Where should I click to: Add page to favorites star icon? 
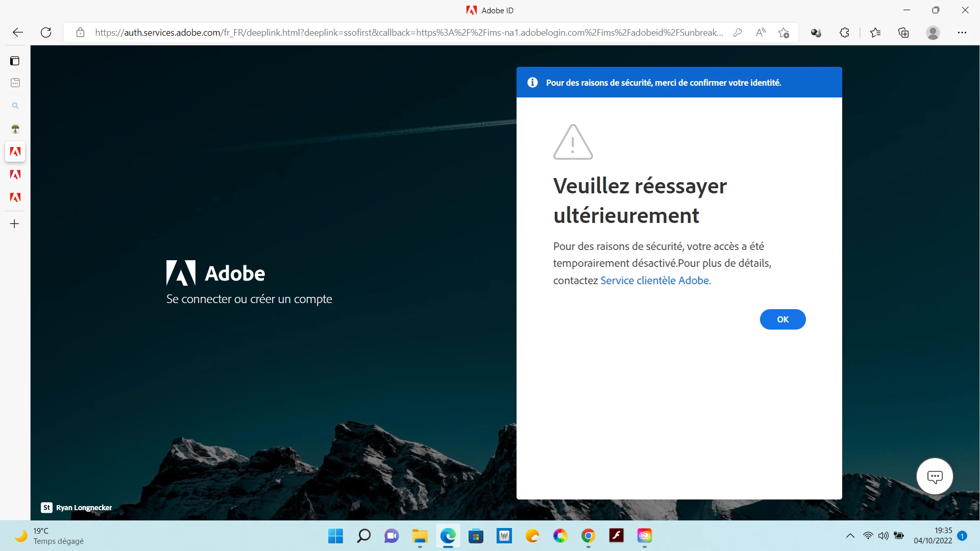point(783,33)
